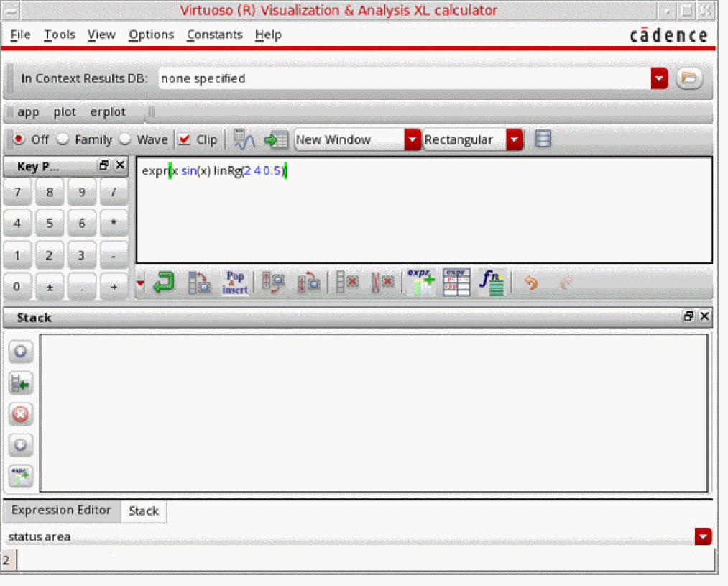Screen dimensions: 728x586
Task: Click the clear buffer red X icon
Action: [382, 282]
